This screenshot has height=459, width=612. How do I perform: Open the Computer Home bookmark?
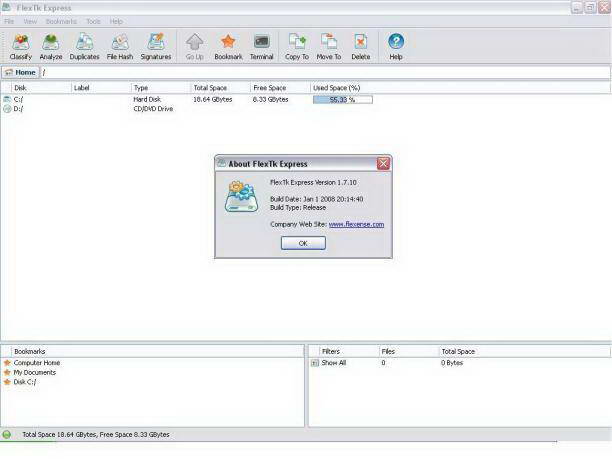(37, 363)
